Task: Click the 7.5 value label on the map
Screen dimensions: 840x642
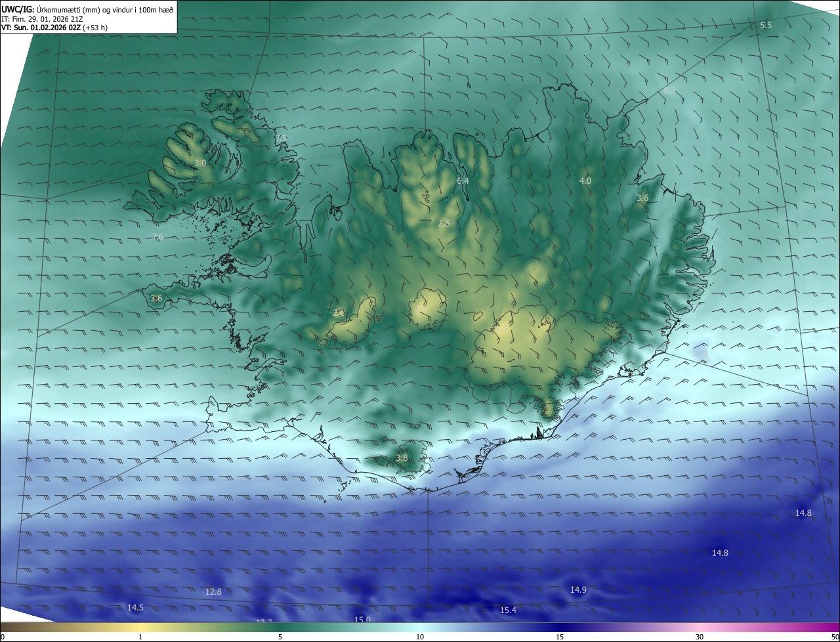Action: tap(281, 138)
